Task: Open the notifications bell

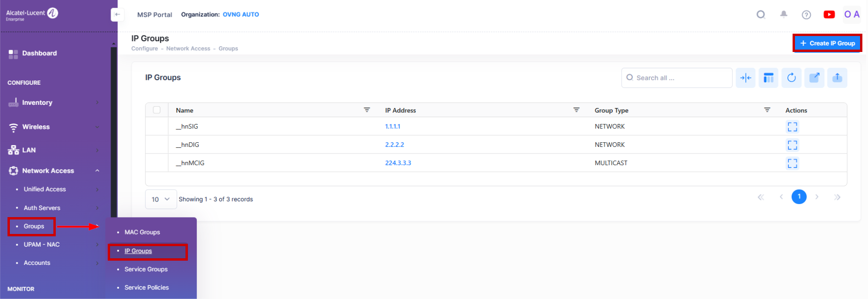Action: click(x=783, y=15)
